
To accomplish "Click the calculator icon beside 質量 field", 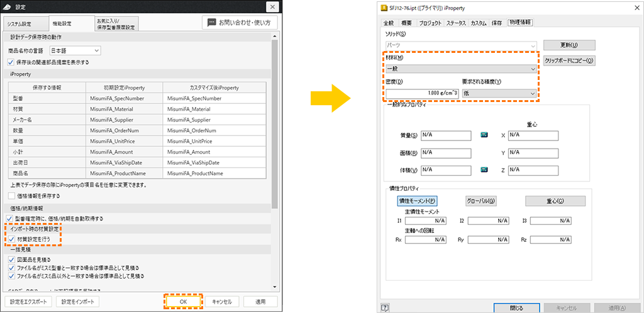I will click(x=484, y=135).
